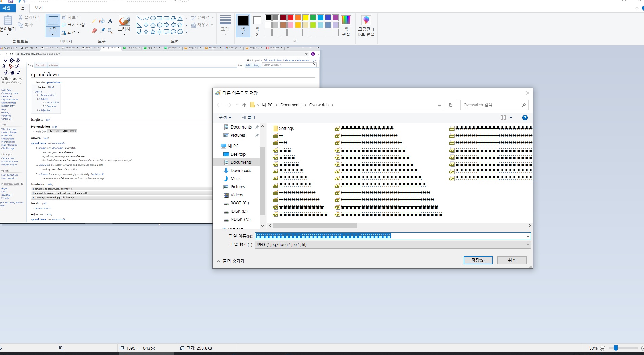Image resolution: width=644 pixels, height=355 pixels.
Task: Collapse folders pane with Hide folders
Action: pos(231,261)
